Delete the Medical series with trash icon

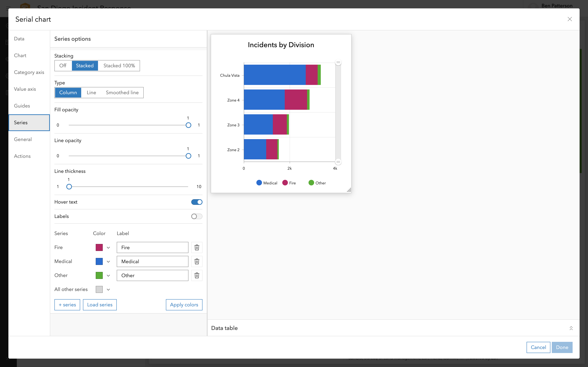pyautogui.click(x=197, y=261)
